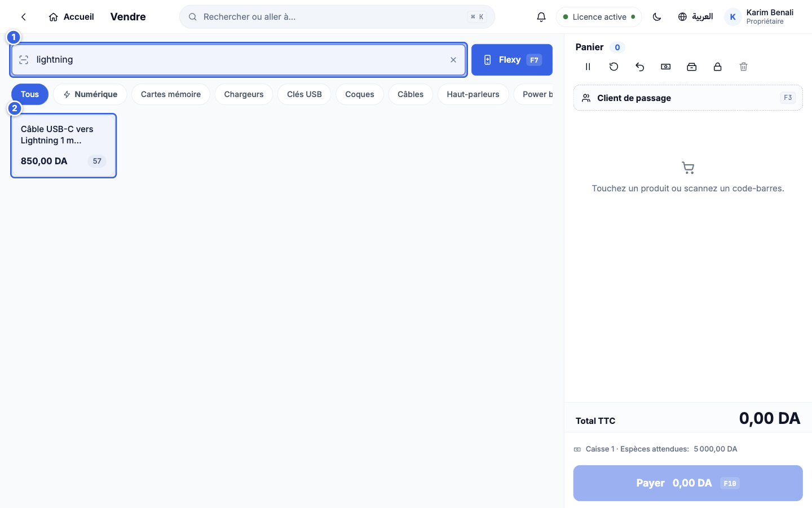
Task: Click the back arrow in the header
Action: [x=24, y=17]
